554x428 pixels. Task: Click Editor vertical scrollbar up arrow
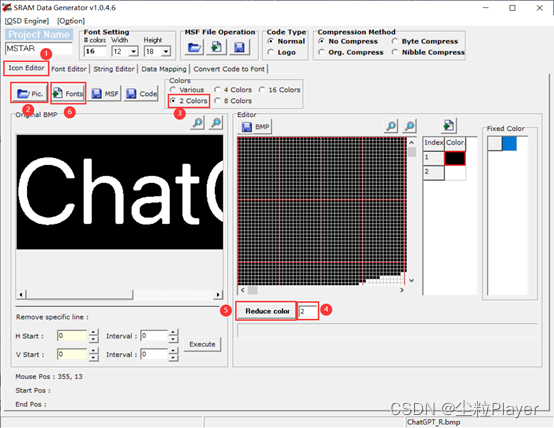pos(412,142)
